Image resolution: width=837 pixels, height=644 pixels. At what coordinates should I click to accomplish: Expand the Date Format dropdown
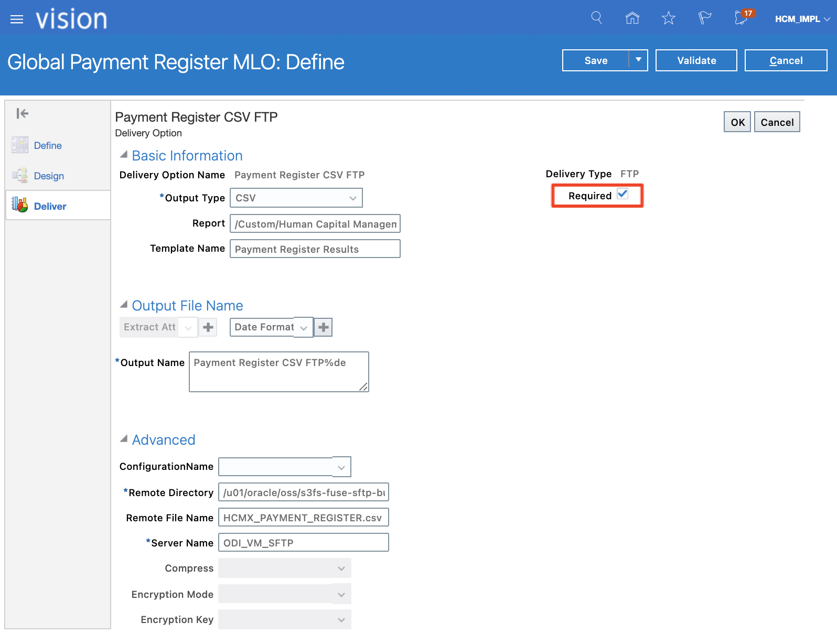pyautogui.click(x=304, y=328)
